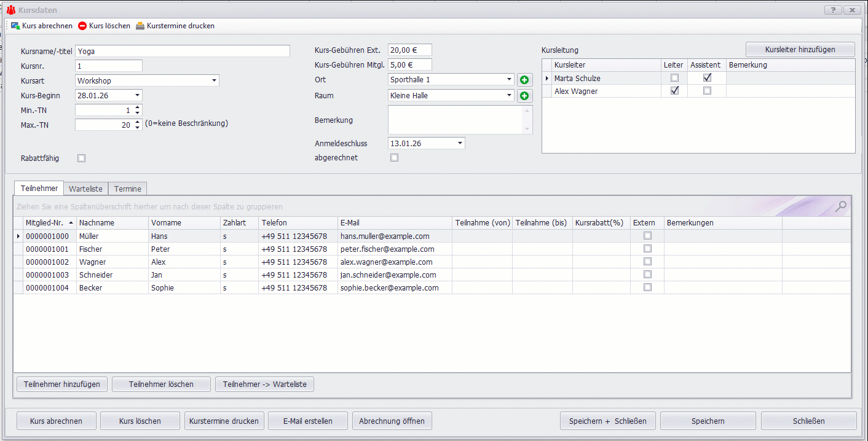Click the magnifier search icon in participant grid
The width and height of the screenshot is (868, 441).
(x=841, y=206)
